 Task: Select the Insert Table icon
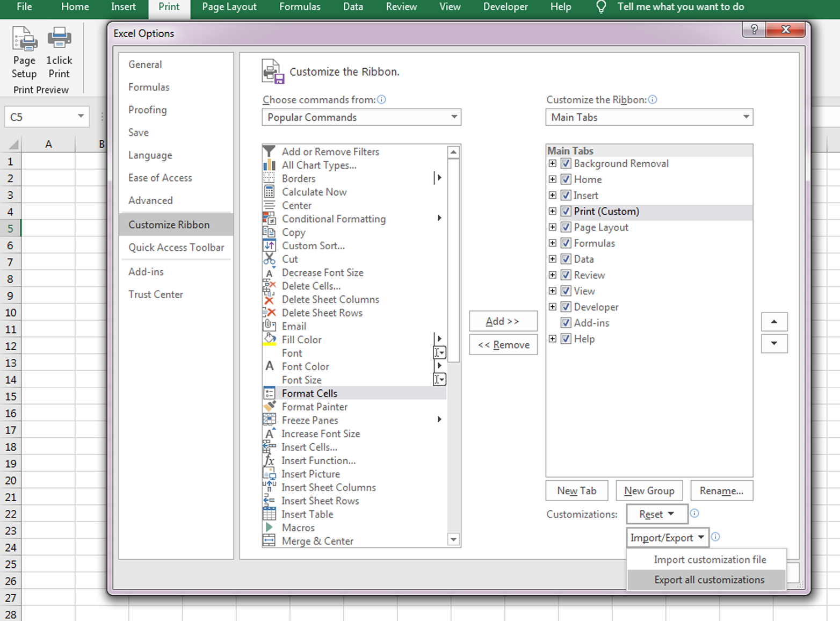[269, 514]
